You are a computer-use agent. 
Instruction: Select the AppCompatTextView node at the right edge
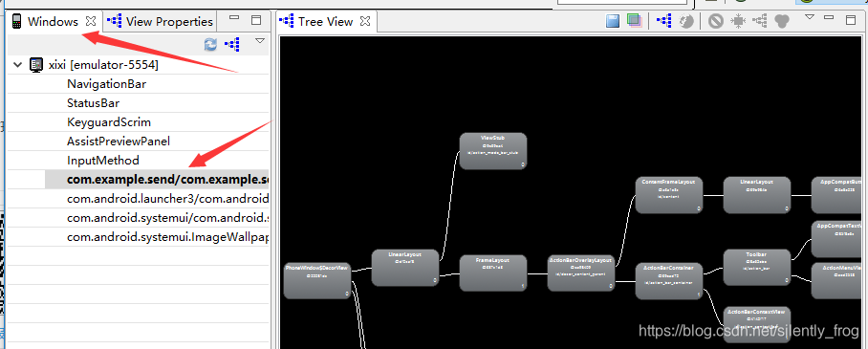coord(837,239)
